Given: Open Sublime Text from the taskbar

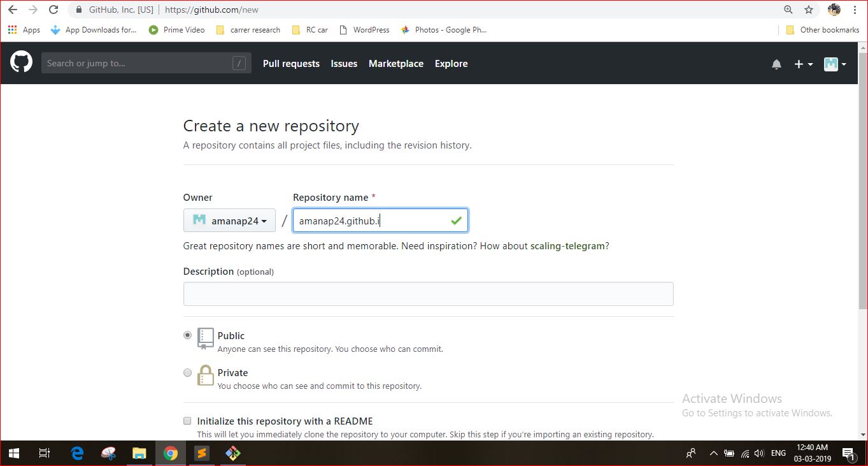Looking at the screenshot, I should point(201,453).
